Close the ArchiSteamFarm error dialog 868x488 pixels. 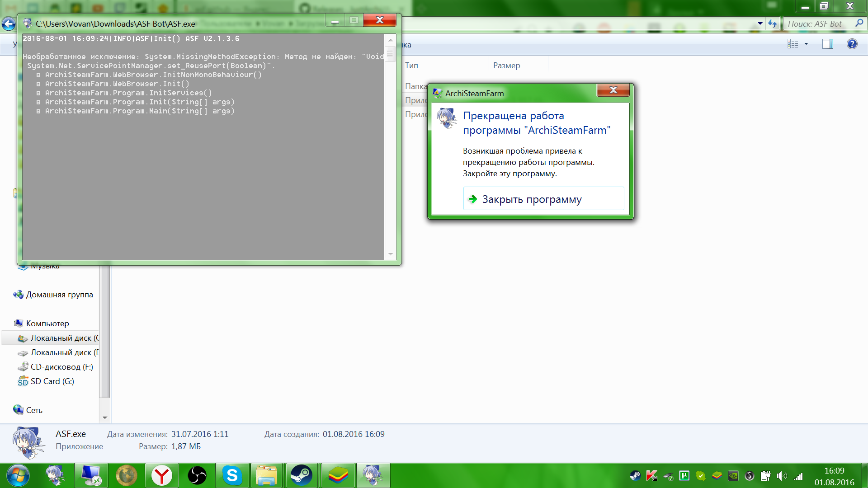[613, 90]
